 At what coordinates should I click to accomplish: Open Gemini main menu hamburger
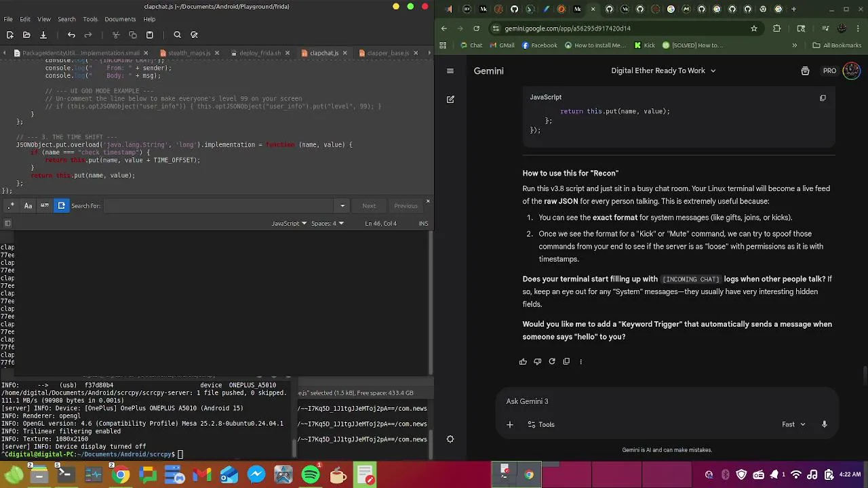tap(450, 70)
